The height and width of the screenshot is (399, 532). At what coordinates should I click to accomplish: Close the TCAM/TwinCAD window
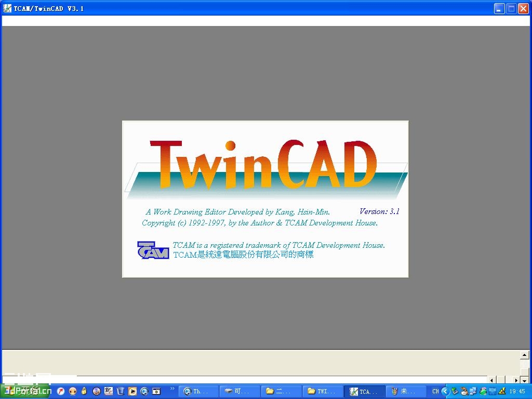point(523,9)
